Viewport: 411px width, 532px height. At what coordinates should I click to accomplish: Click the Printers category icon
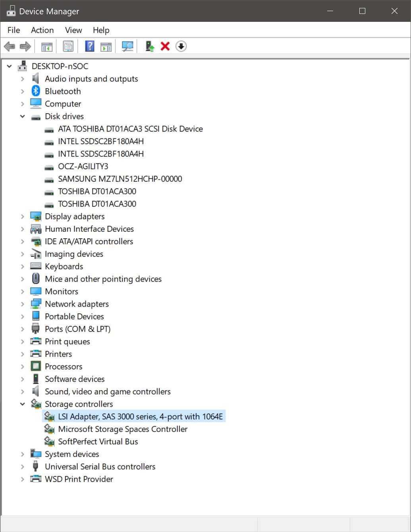pyautogui.click(x=36, y=353)
